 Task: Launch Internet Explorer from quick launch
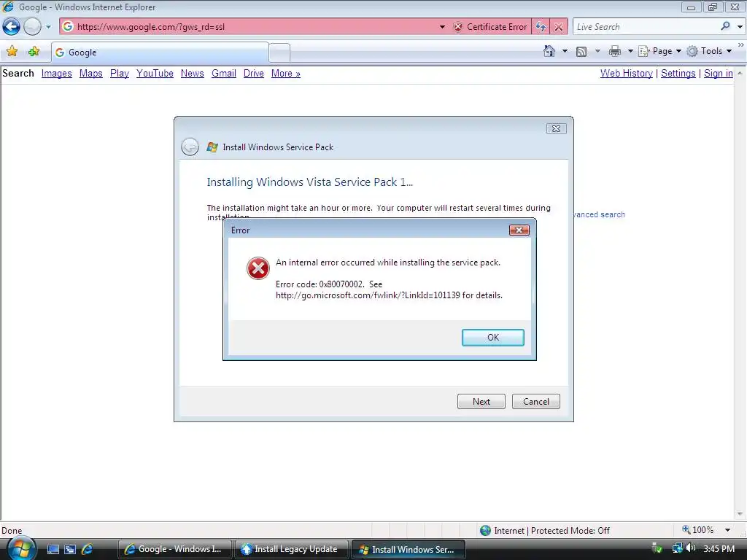[87, 550]
